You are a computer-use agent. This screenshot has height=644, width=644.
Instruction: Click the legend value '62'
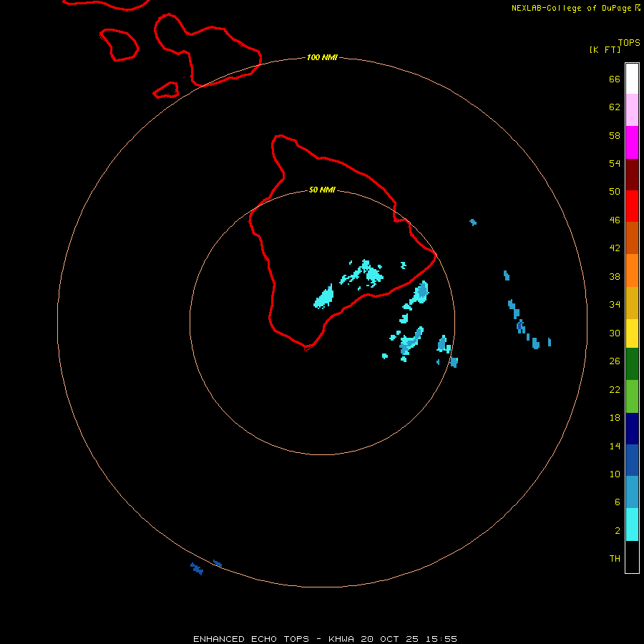coord(615,107)
